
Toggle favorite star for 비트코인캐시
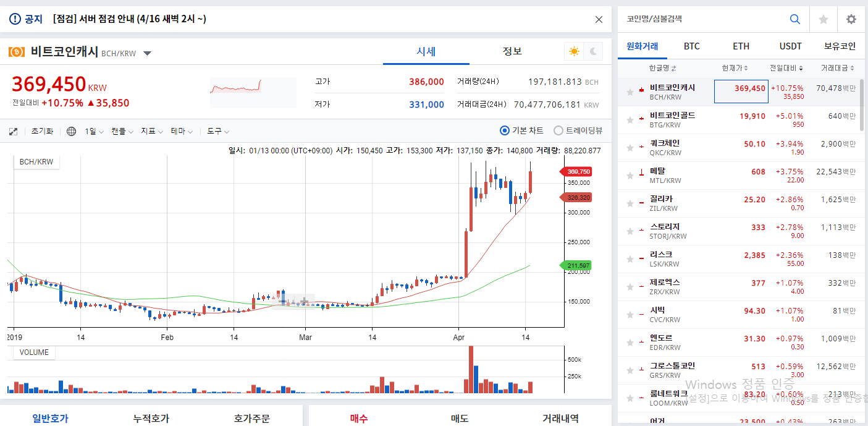[x=630, y=92]
